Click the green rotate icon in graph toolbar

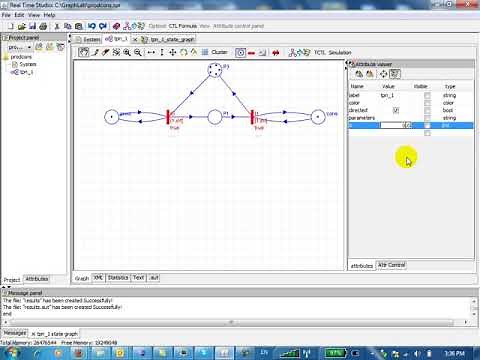click(184, 52)
